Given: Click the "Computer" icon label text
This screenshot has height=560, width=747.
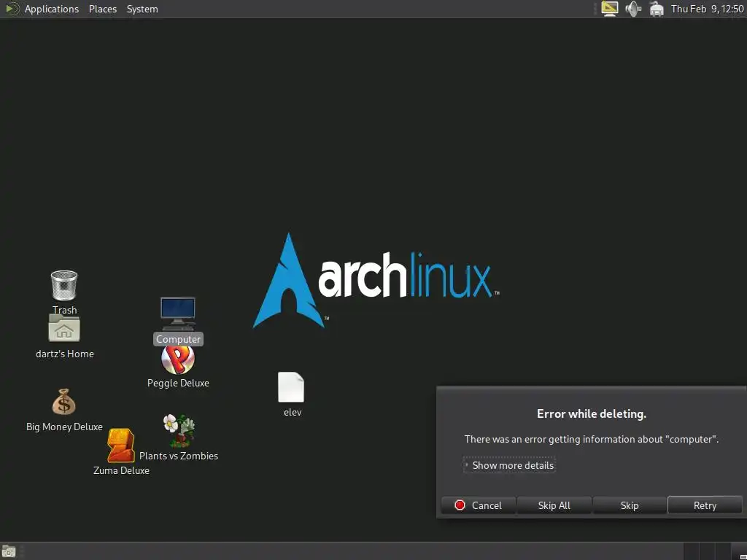Looking at the screenshot, I should tap(178, 339).
